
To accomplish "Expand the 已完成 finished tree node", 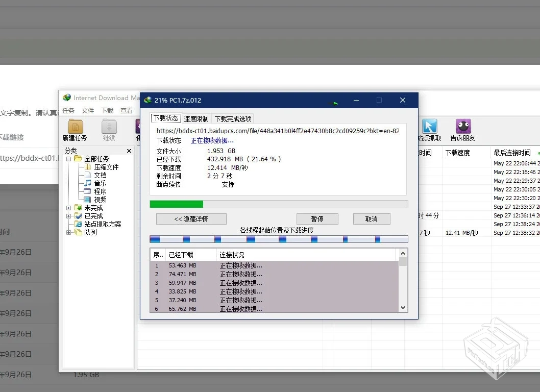I will point(69,216).
